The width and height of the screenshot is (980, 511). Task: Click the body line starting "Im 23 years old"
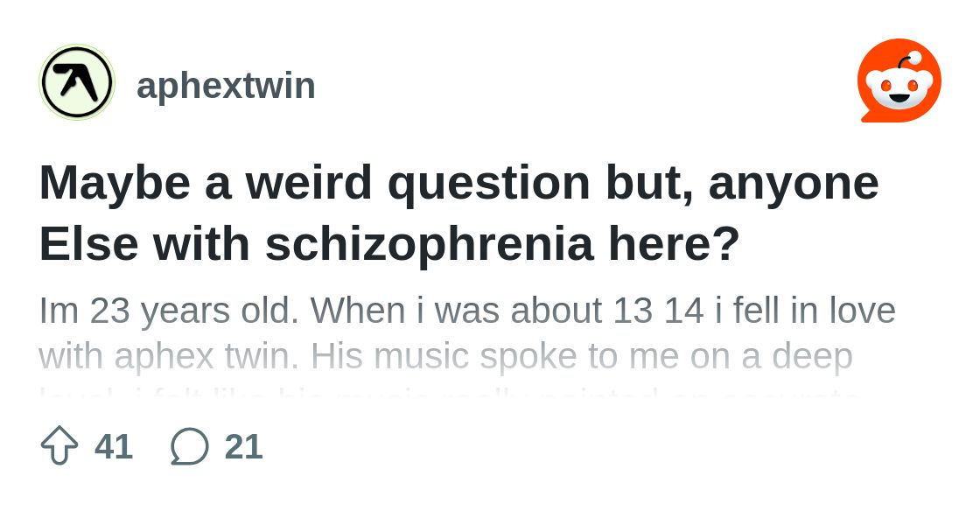click(466, 311)
